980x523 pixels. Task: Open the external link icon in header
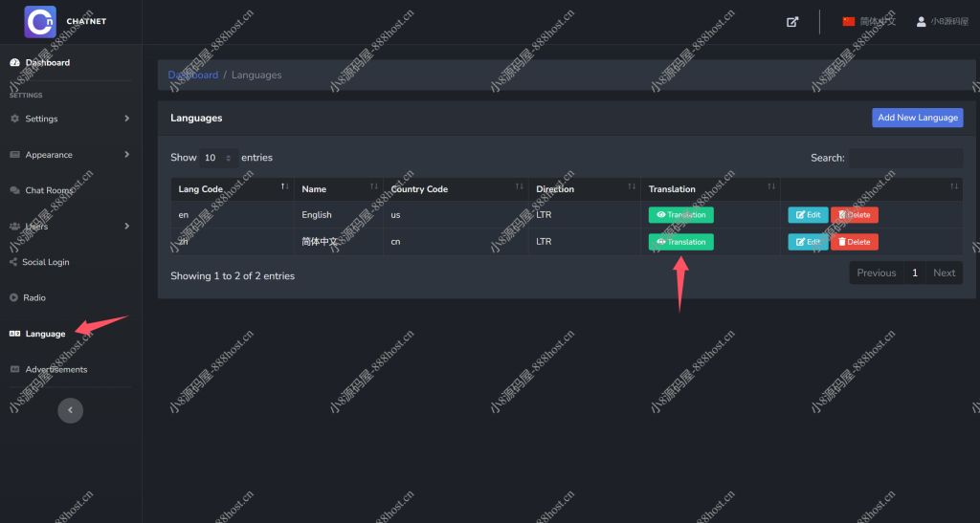(791, 22)
